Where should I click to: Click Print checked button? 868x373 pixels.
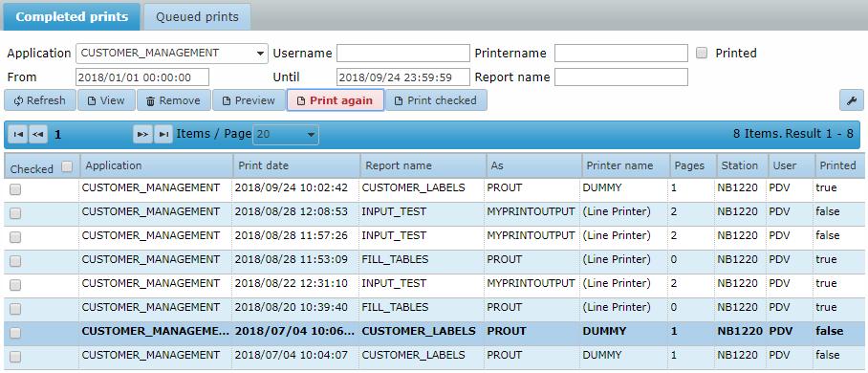tap(436, 100)
